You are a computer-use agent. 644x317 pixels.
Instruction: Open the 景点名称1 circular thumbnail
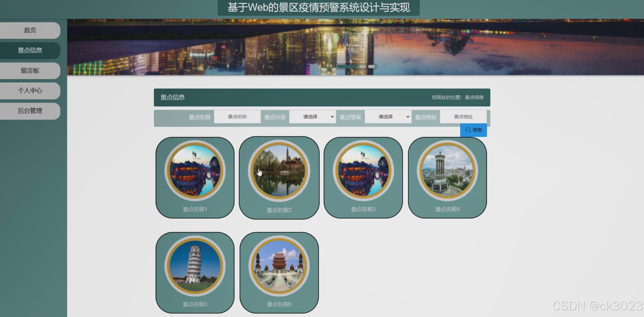pyautogui.click(x=195, y=171)
